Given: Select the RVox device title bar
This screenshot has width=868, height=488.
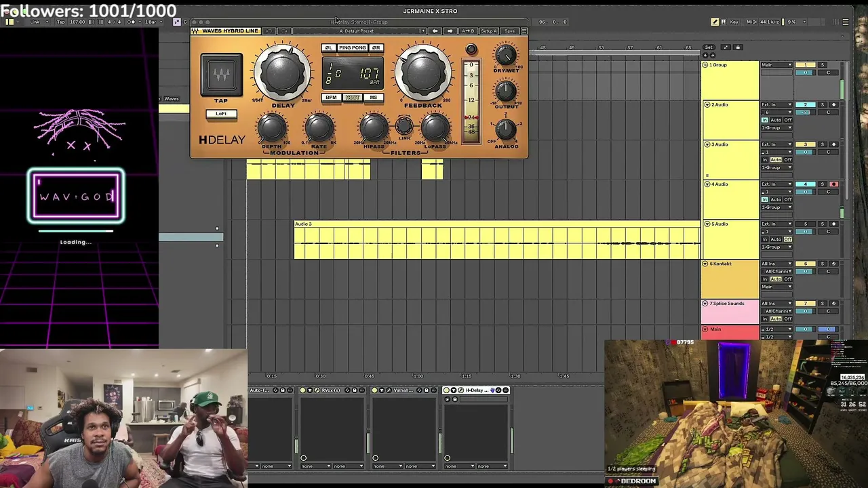Looking at the screenshot, I should [331, 390].
